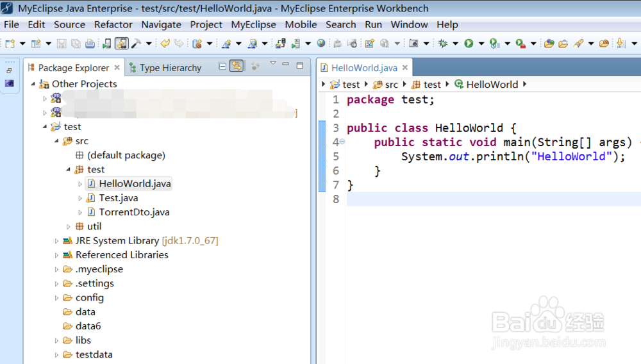The image size is (641, 364).
Task: Expand the util package node
Action: 69,226
